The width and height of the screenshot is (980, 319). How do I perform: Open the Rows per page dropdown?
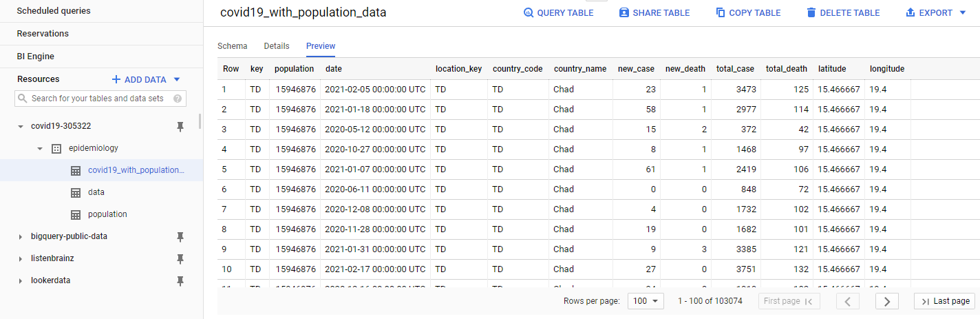pyautogui.click(x=646, y=301)
